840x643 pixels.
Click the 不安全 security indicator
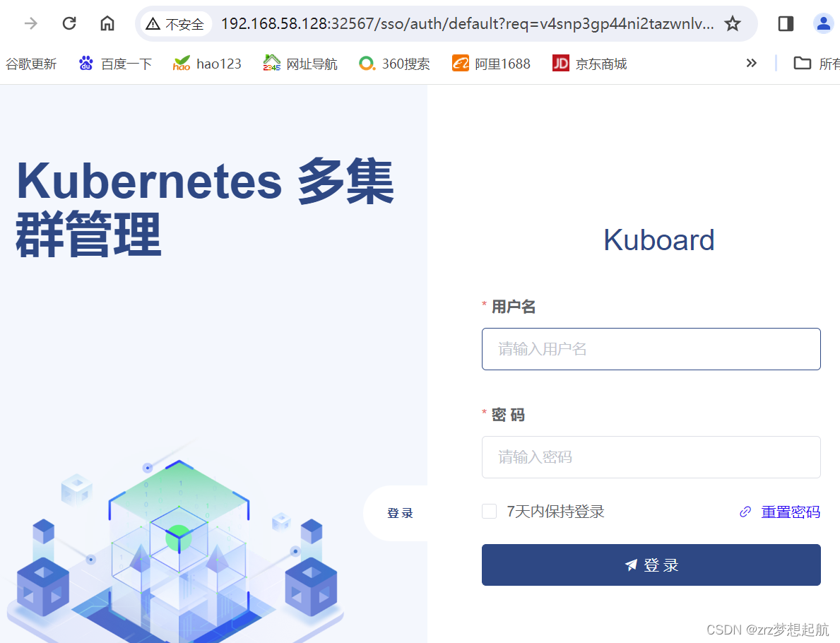point(175,23)
